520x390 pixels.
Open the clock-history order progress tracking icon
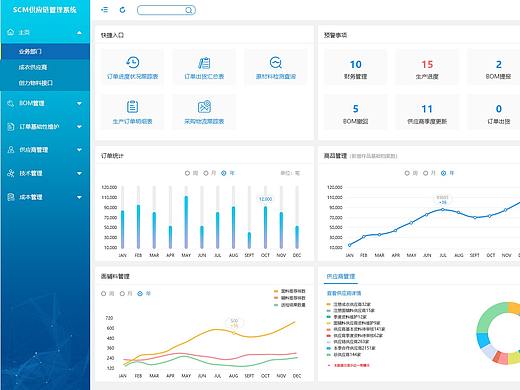click(132, 62)
